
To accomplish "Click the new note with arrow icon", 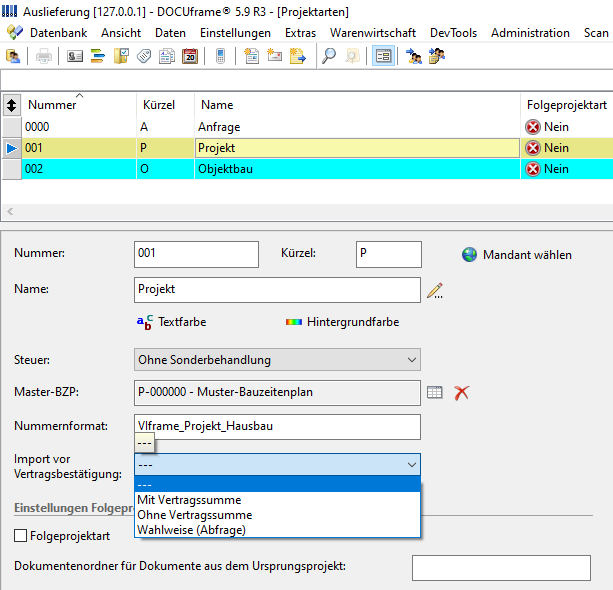I will click(298, 56).
